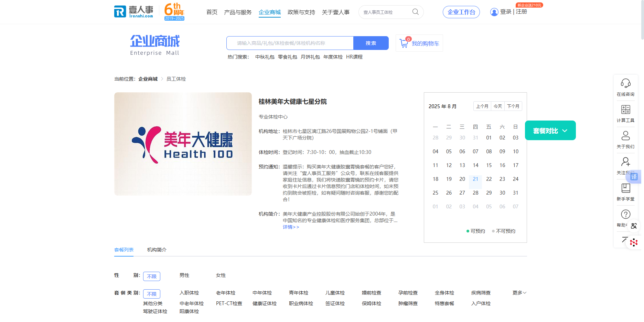Expand the 套餐对比 dropdown
644x322 pixels.
(x=550, y=131)
